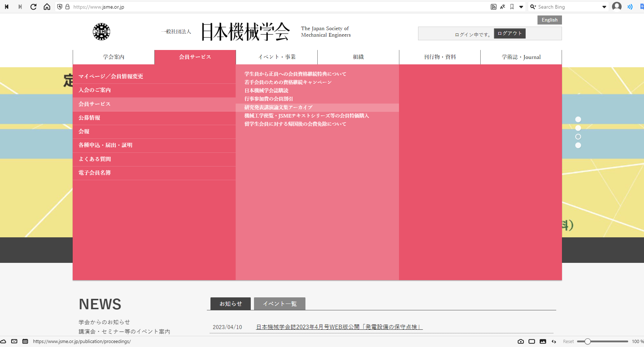Select the third hollow slider dot

coord(578,137)
